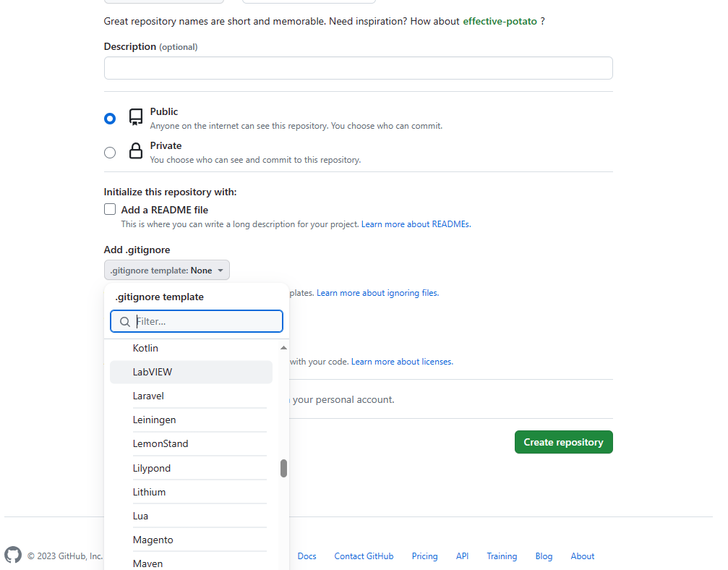The image size is (728, 570).
Task: Open Learn more about READMEs link
Action: click(x=416, y=224)
